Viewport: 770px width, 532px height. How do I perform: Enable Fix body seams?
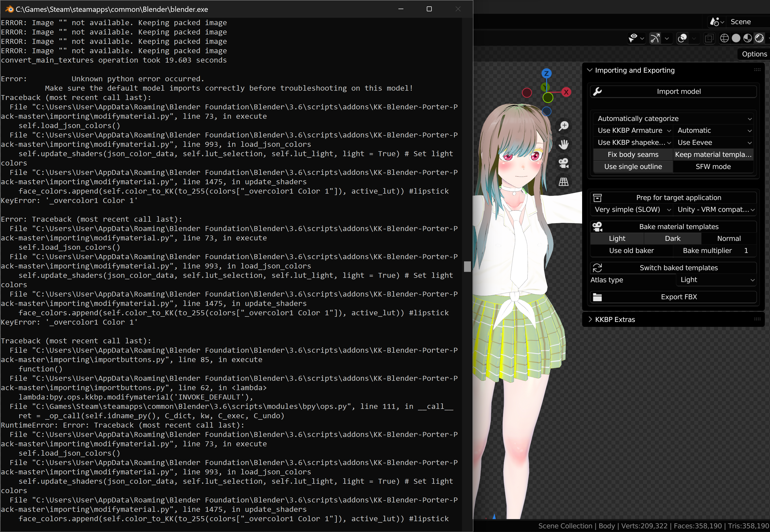[633, 154]
